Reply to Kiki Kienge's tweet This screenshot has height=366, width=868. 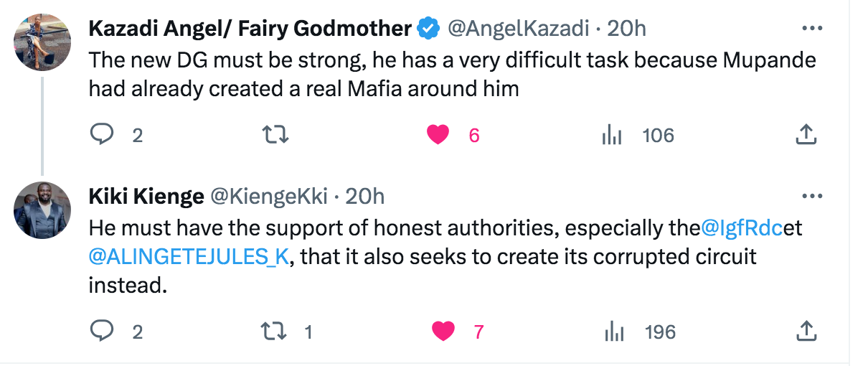click(x=102, y=331)
